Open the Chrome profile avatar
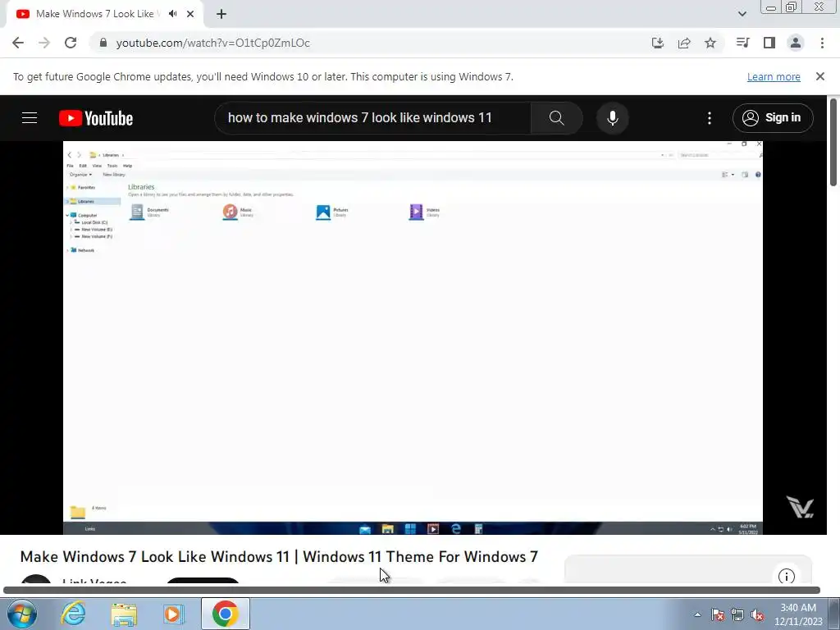The image size is (840, 630). (x=796, y=43)
